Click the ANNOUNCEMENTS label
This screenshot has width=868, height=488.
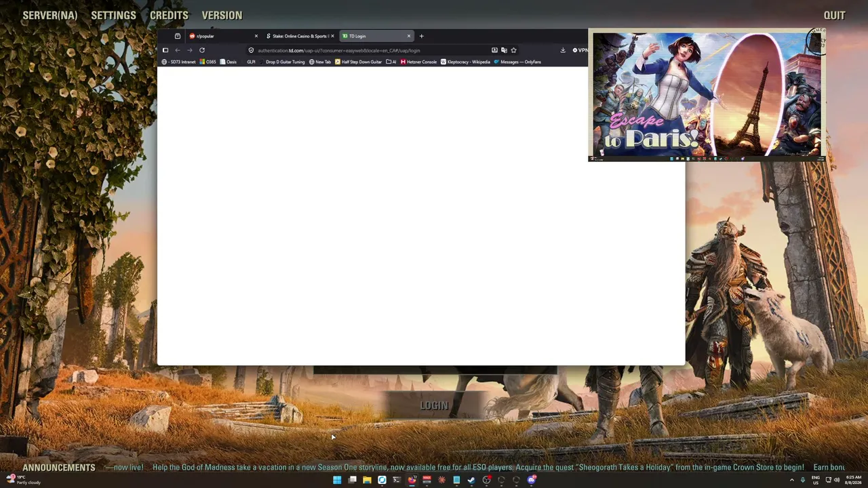59,468
